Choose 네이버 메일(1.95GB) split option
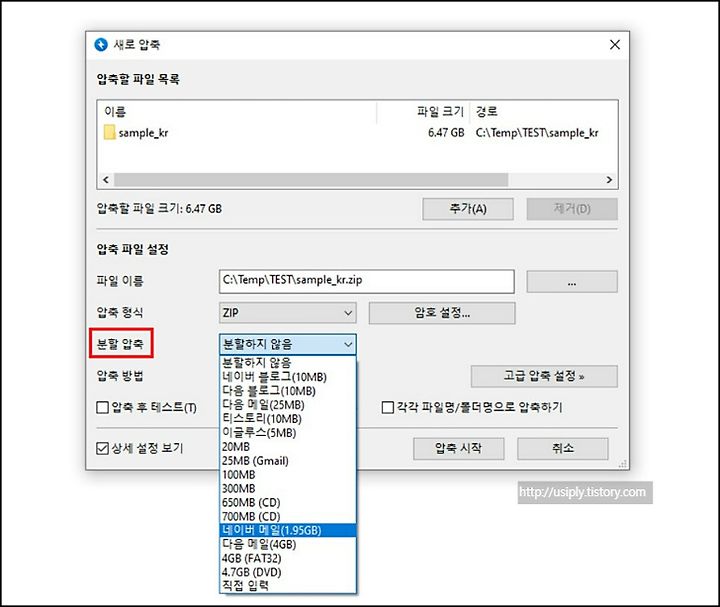The height and width of the screenshot is (607, 720). pyautogui.click(x=288, y=530)
